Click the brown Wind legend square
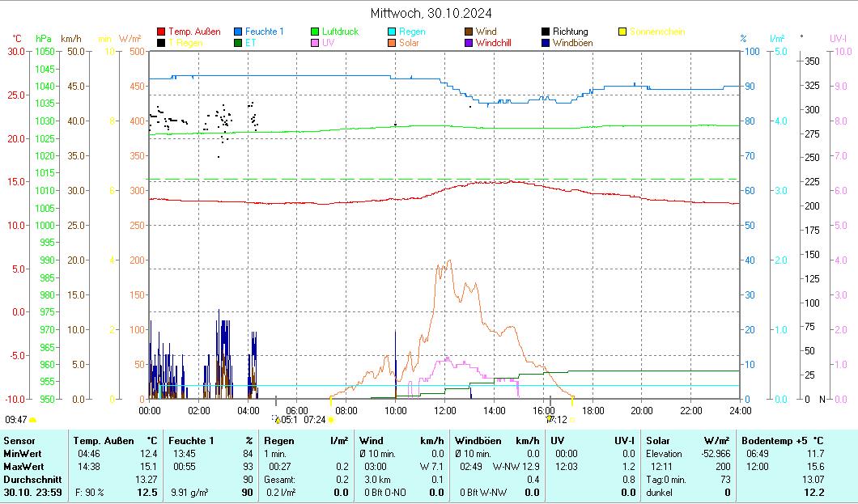The image size is (858, 504). (469, 32)
